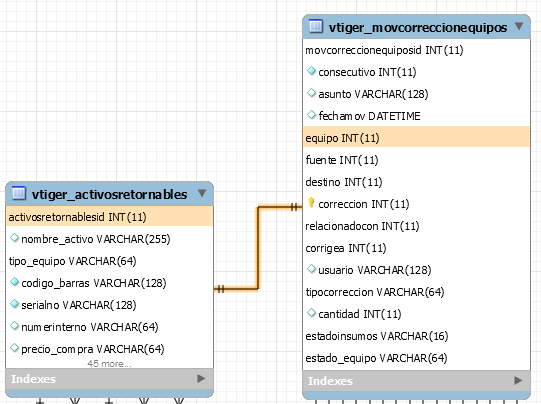541x404 pixels.
Task: Click the filled diamond beside codigo_barras
Action: click(x=14, y=282)
